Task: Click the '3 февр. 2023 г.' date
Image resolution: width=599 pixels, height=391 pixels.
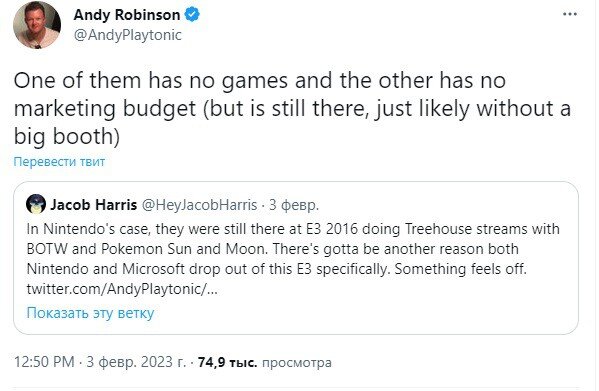Action: point(136,362)
